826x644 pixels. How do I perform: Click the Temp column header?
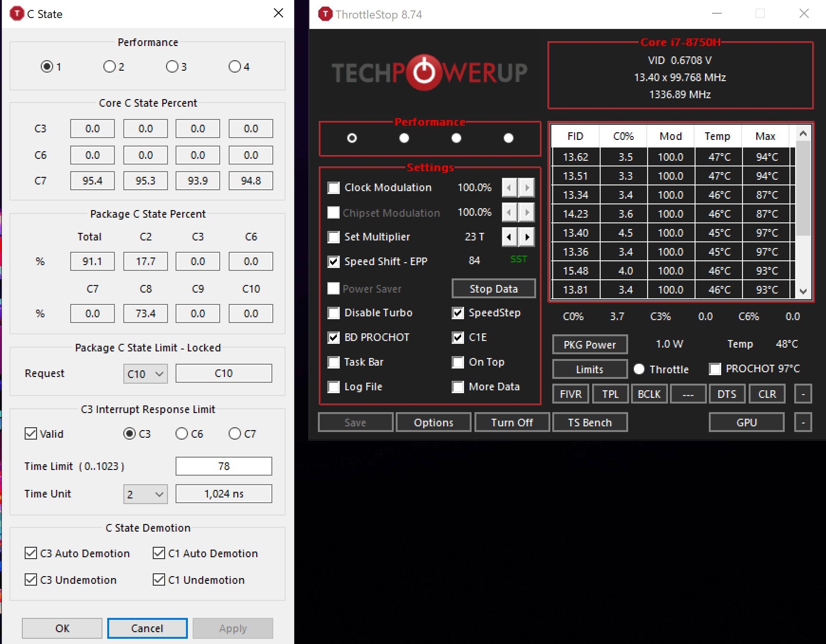coord(717,137)
